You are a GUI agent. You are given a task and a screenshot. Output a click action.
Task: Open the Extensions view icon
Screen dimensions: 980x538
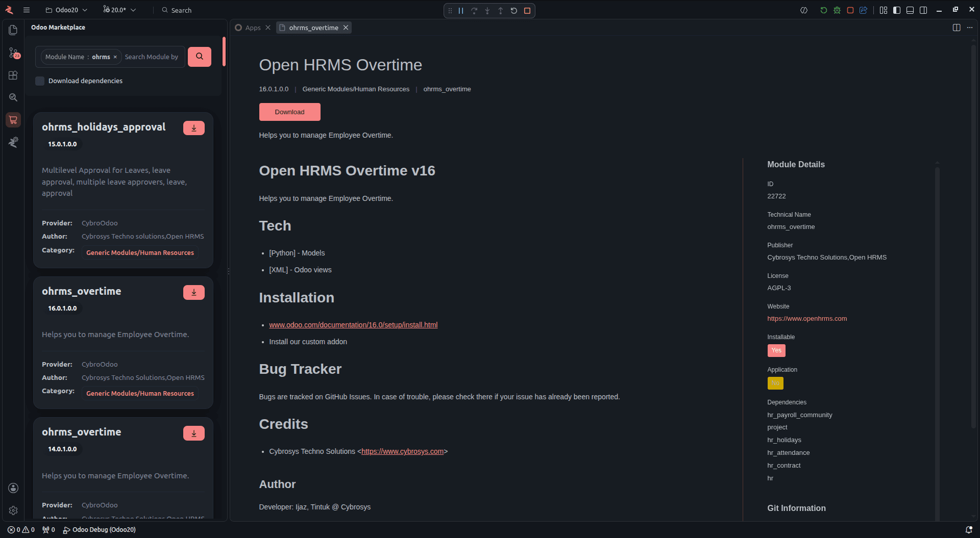point(13,75)
